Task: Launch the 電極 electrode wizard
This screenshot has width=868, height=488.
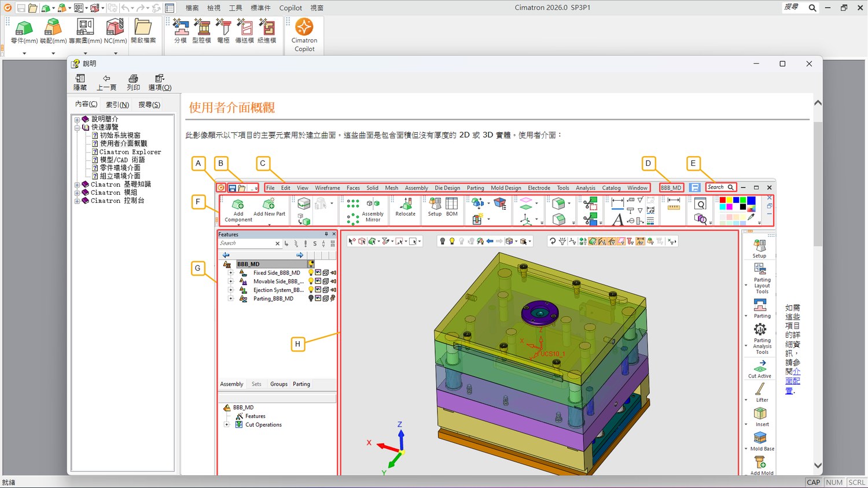Action: pos(223,27)
